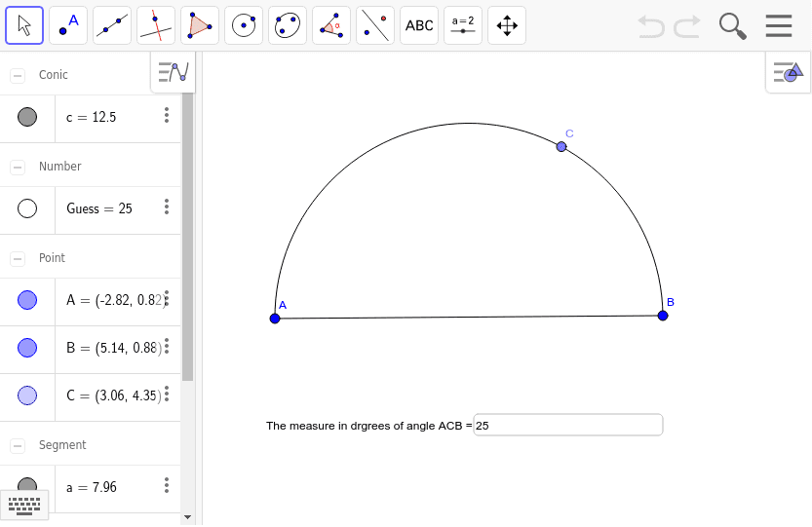Screen dimensions: 812x527
Task: Collapse the Segment category
Action: coord(18,446)
